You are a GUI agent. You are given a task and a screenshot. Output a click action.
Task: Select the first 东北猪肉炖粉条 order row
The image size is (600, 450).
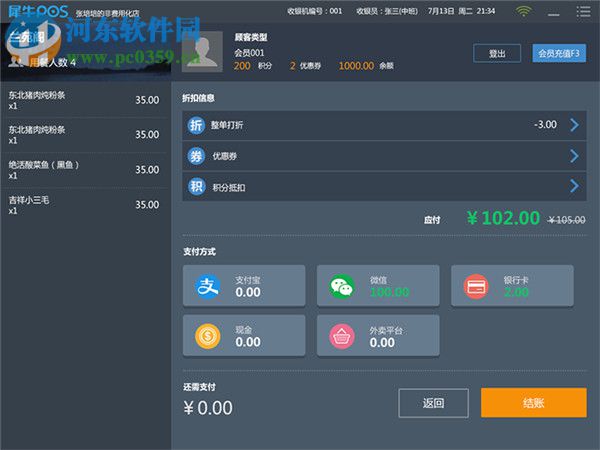click(85, 100)
